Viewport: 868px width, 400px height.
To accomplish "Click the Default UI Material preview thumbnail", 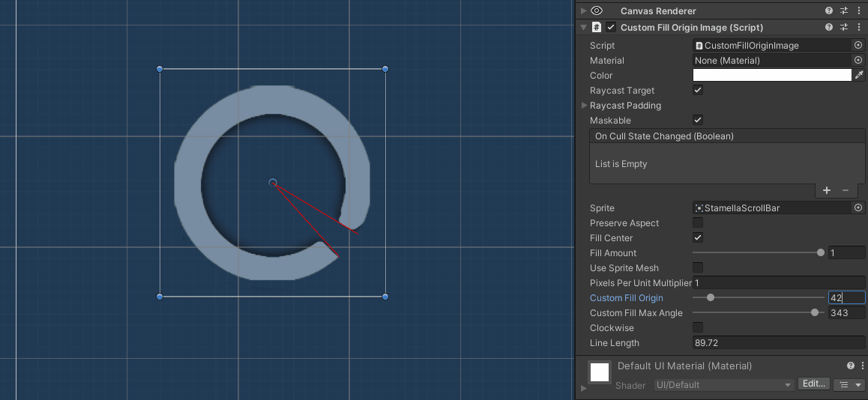I will [x=600, y=372].
